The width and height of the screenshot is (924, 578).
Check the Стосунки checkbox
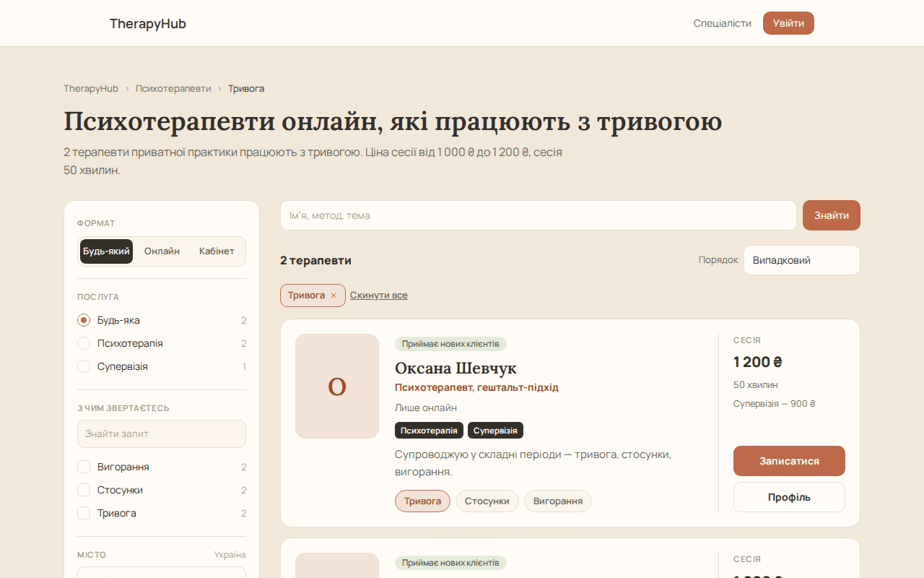84,490
